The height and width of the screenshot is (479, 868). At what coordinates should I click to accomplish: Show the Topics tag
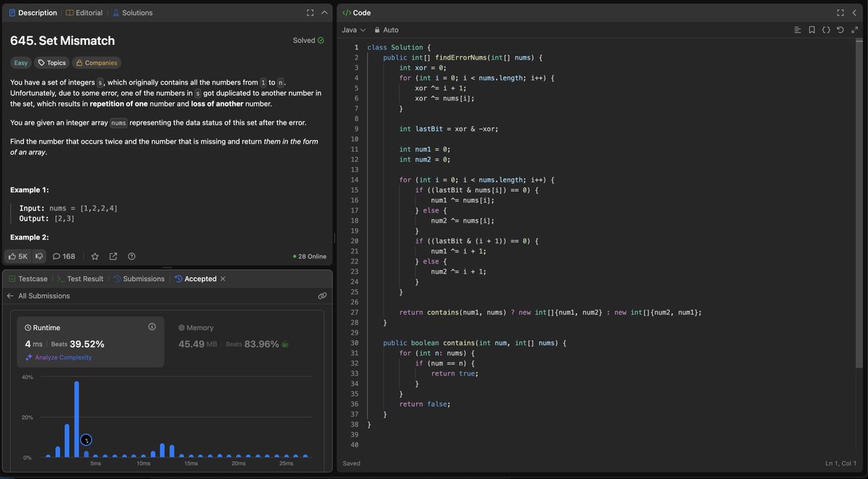pos(52,63)
